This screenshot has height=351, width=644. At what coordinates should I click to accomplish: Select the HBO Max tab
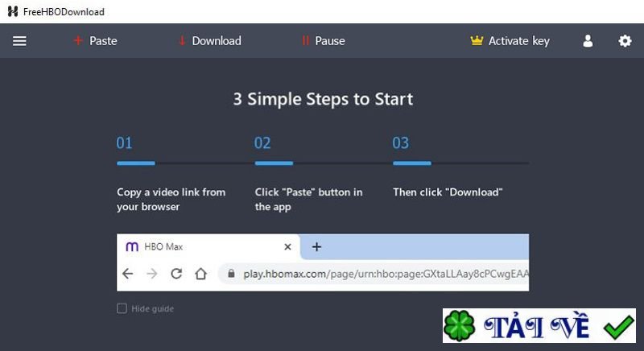(x=208, y=246)
